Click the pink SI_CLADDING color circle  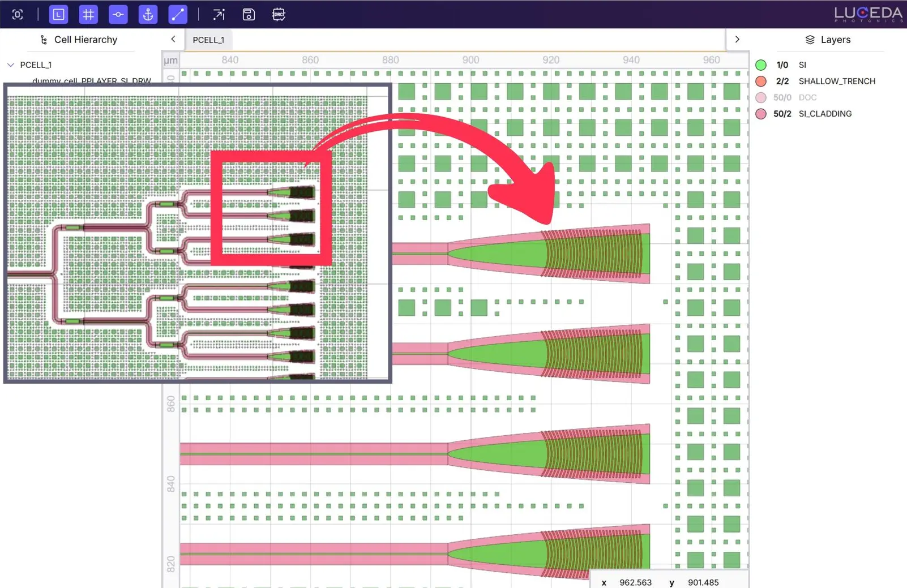(x=761, y=114)
